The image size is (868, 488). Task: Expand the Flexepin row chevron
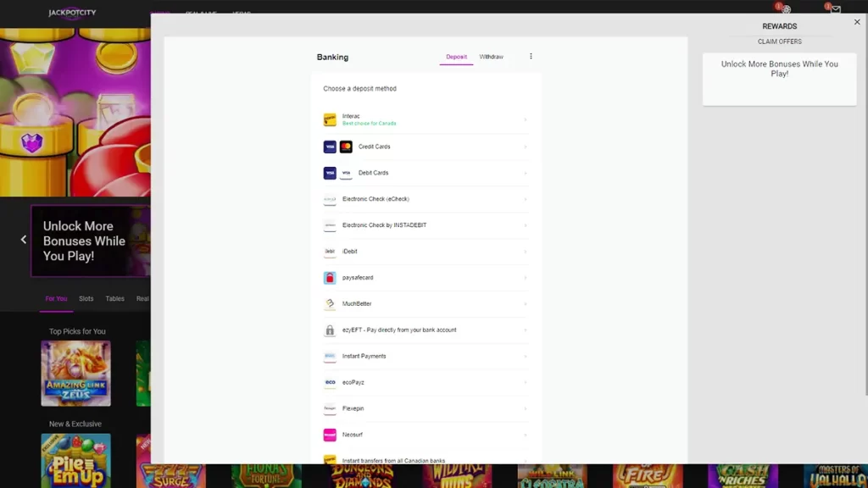point(526,408)
